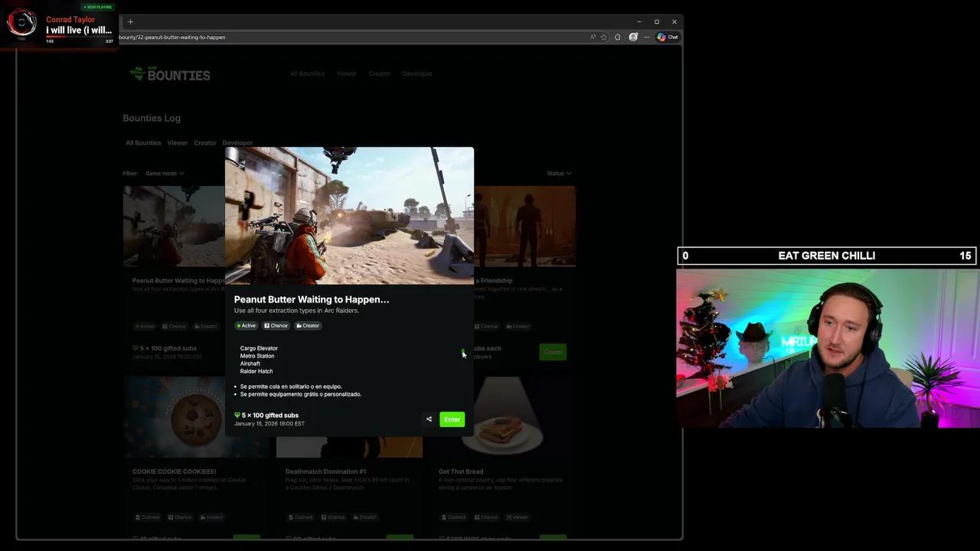Select the Airshaft text

[250, 364]
